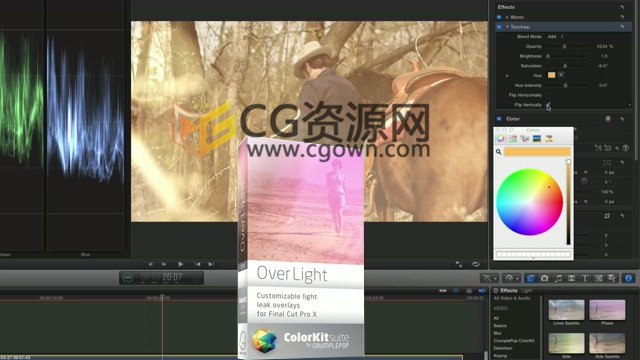Reset the Torches effect with its arrow

[622, 27]
